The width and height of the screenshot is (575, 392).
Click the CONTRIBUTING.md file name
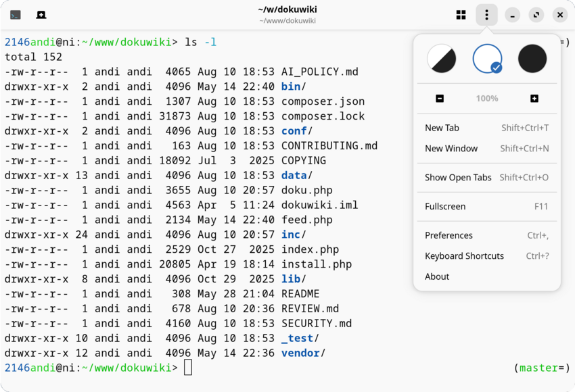pos(329,146)
